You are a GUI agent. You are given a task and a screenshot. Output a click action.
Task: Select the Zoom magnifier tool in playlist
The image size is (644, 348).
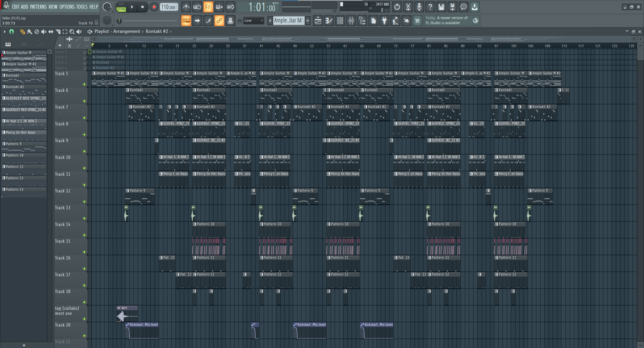[72, 31]
